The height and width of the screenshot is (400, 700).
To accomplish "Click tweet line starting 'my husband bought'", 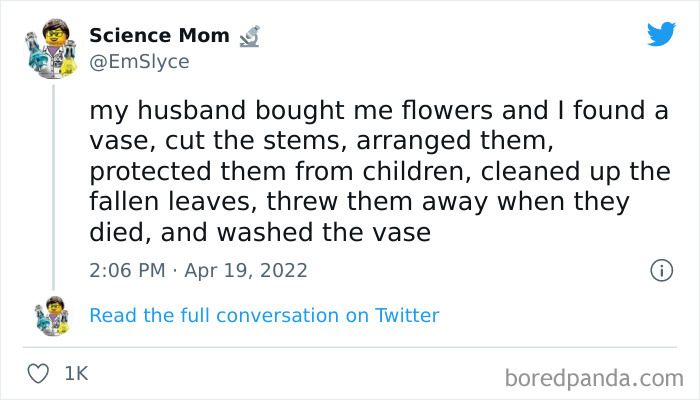I will [378, 112].
